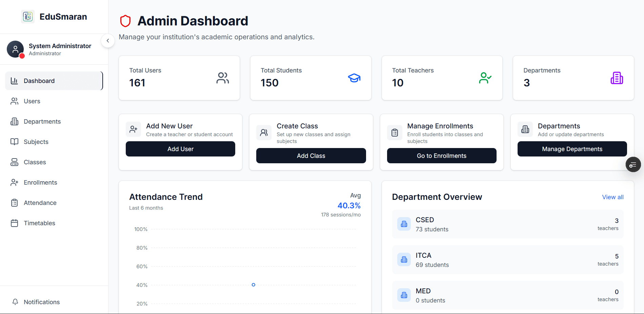Click the Attendance clipboard icon in the sidebar
This screenshot has height=314, width=644.
tap(14, 203)
